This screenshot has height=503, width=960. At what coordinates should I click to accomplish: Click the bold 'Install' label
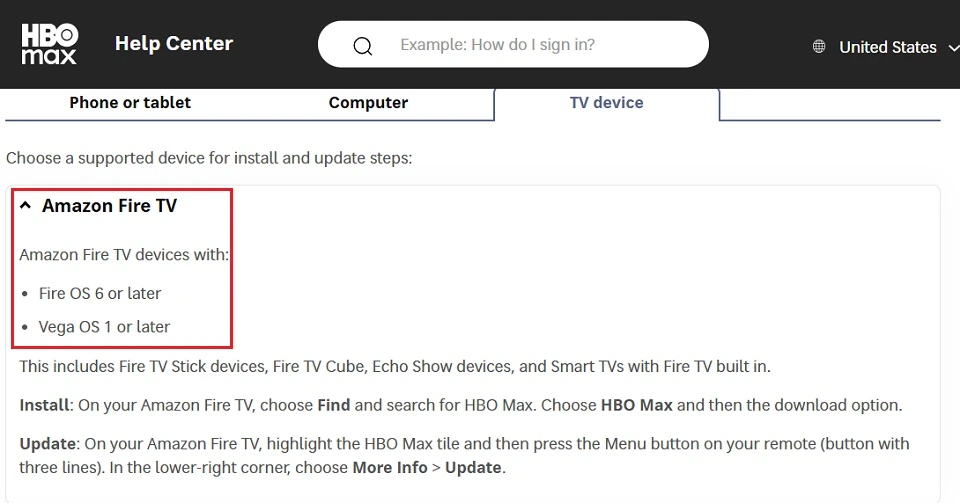point(44,405)
